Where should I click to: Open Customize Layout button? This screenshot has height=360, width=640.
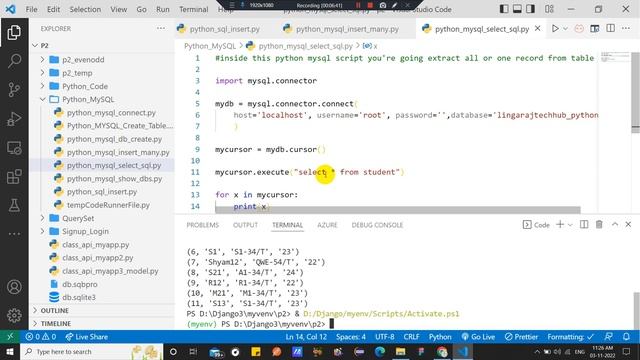549,9
